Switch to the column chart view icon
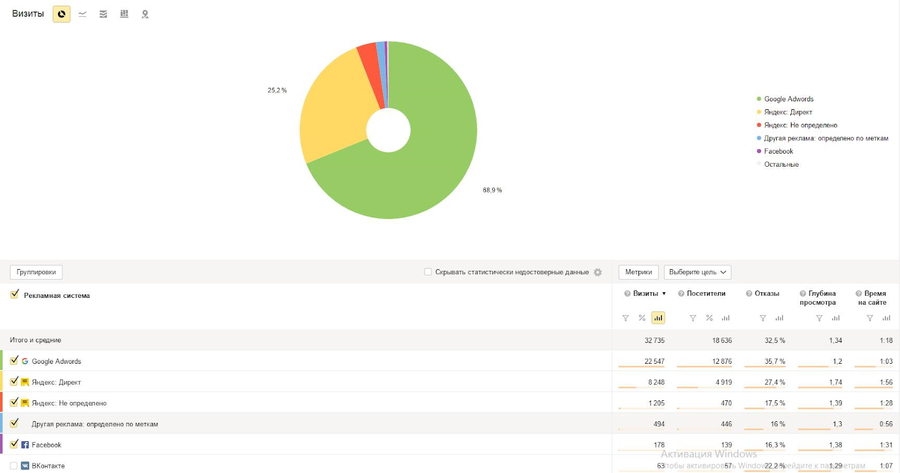Screen dimensions: 900x473 124,14
